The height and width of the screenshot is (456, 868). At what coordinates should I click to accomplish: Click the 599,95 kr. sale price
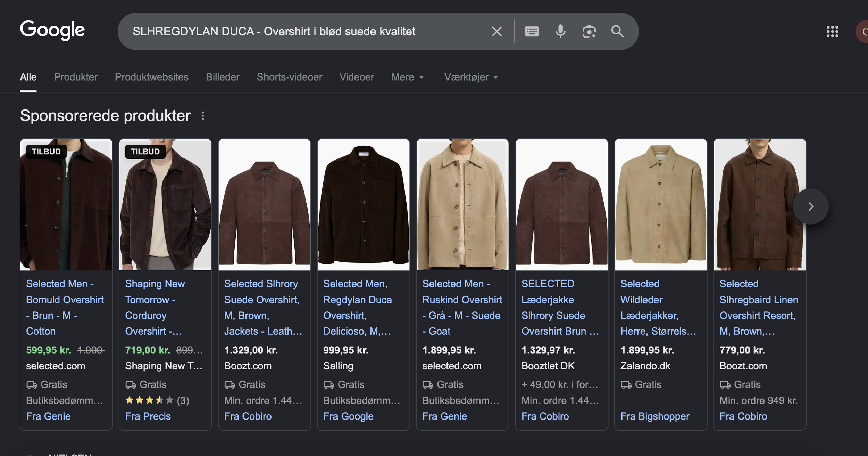point(48,350)
